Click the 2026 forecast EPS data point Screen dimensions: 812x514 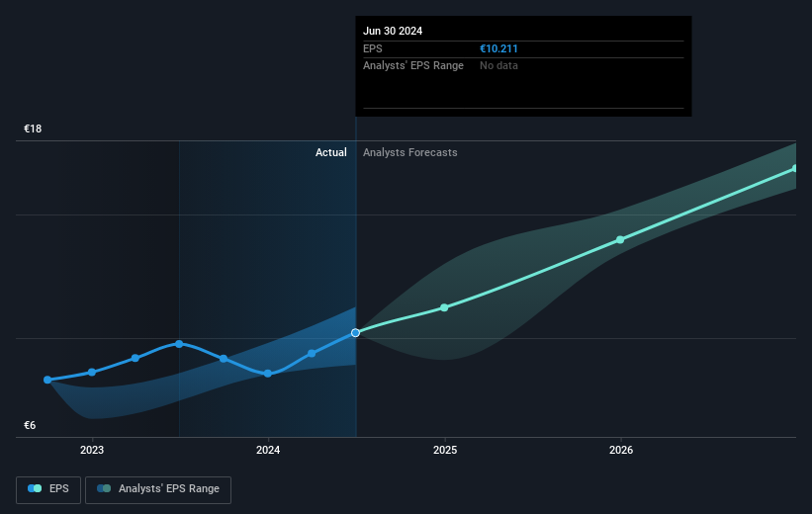620,239
